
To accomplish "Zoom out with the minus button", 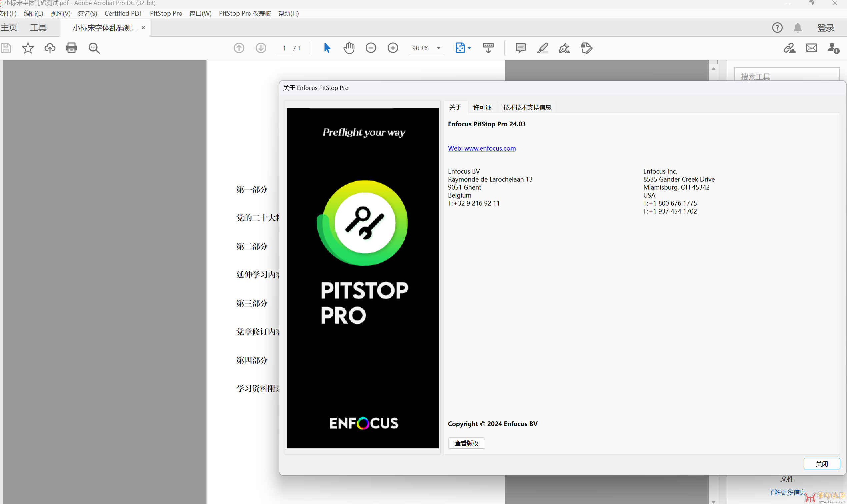I will coord(371,48).
